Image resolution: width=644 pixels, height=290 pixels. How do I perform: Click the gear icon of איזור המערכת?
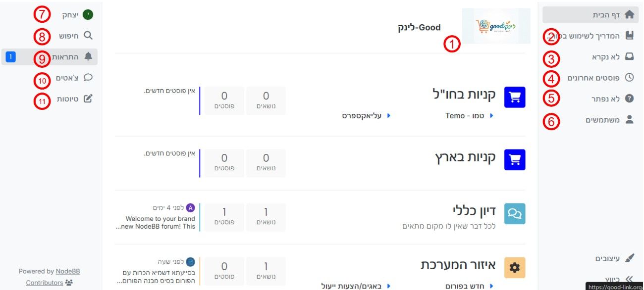coord(514,268)
